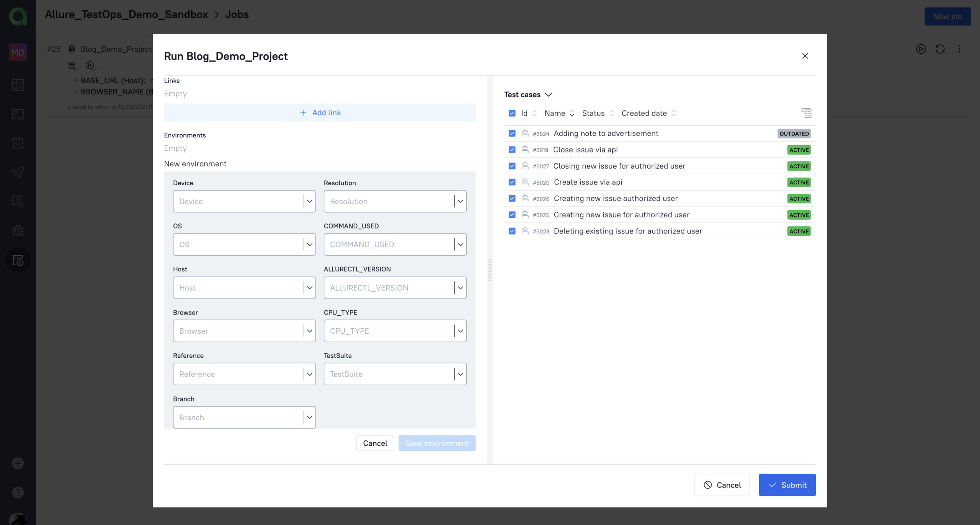Switch test cases to tree view icon
This screenshot has width=980, height=525.
806,113
